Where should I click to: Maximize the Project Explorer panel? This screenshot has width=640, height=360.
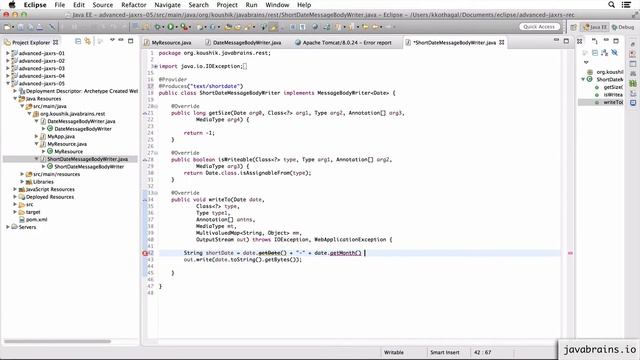point(131,41)
